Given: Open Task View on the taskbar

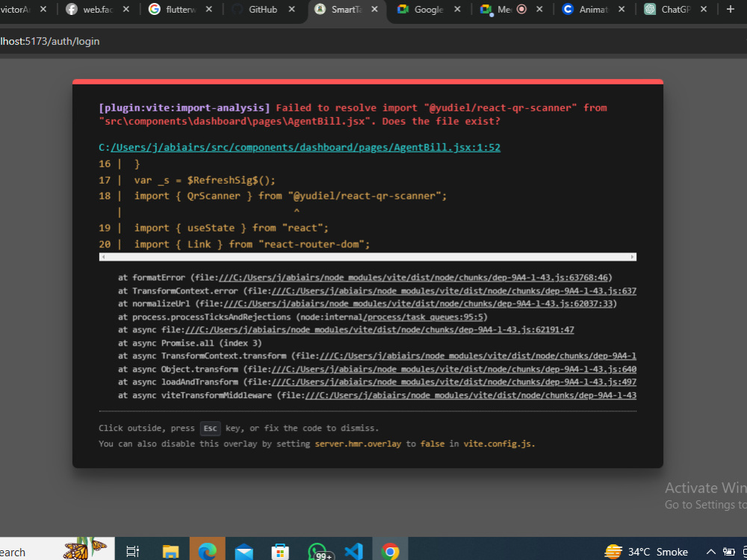Looking at the screenshot, I should (x=132, y=552).
